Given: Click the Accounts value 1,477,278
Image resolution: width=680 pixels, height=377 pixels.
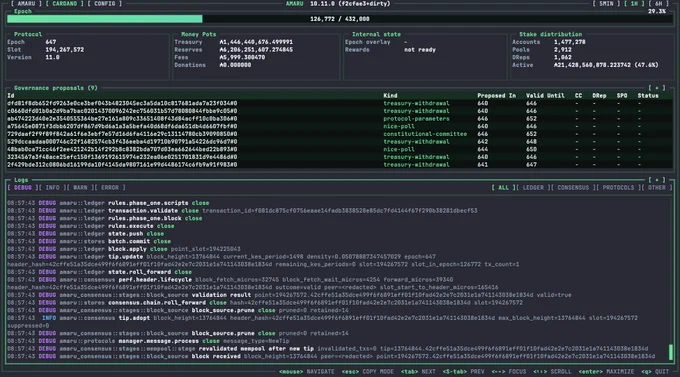Looking at the screenshot, I should click(x=569, y=42).
